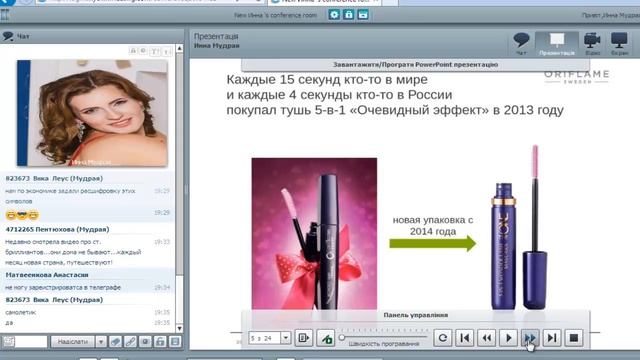Click the chat message input field
The height and width of the screenshot is (360, 640).
(x=31, y=342)
